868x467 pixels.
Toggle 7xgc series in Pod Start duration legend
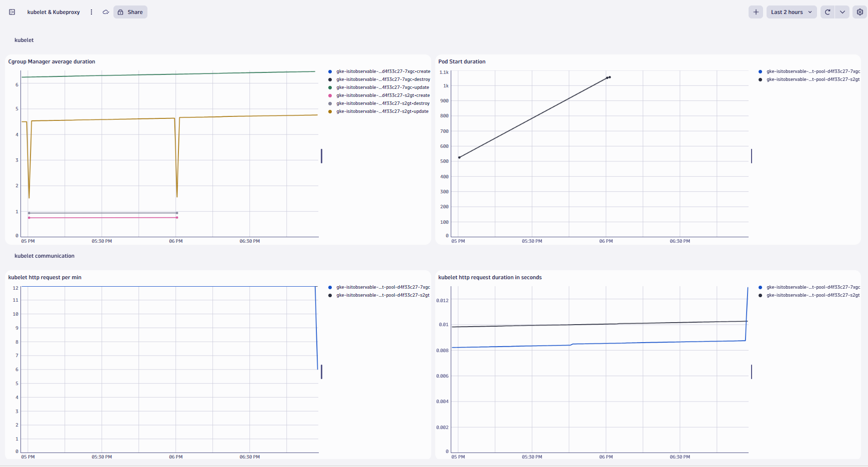(809, 71)
